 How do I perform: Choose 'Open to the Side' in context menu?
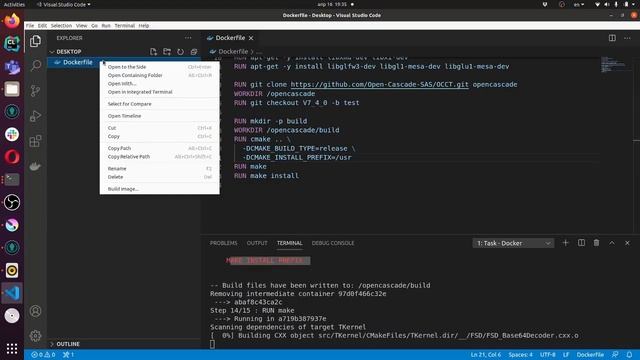(x=160, y=67)
